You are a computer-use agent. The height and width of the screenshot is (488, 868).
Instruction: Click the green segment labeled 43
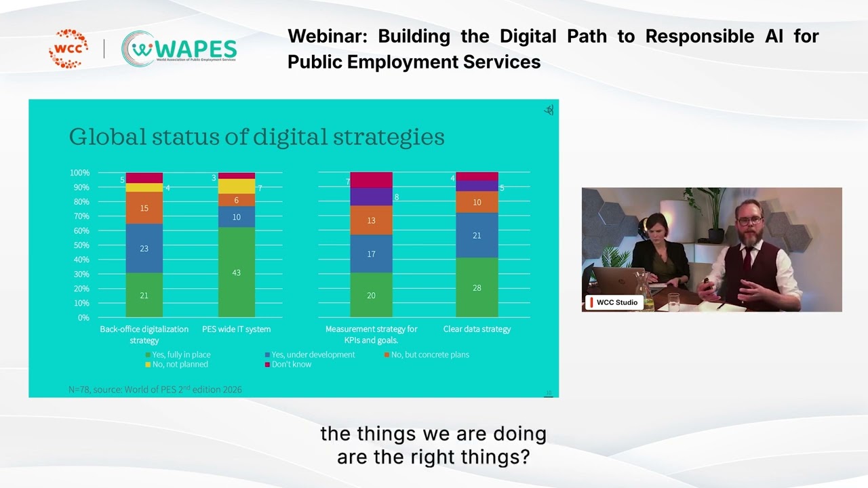(x=236, y=272)
